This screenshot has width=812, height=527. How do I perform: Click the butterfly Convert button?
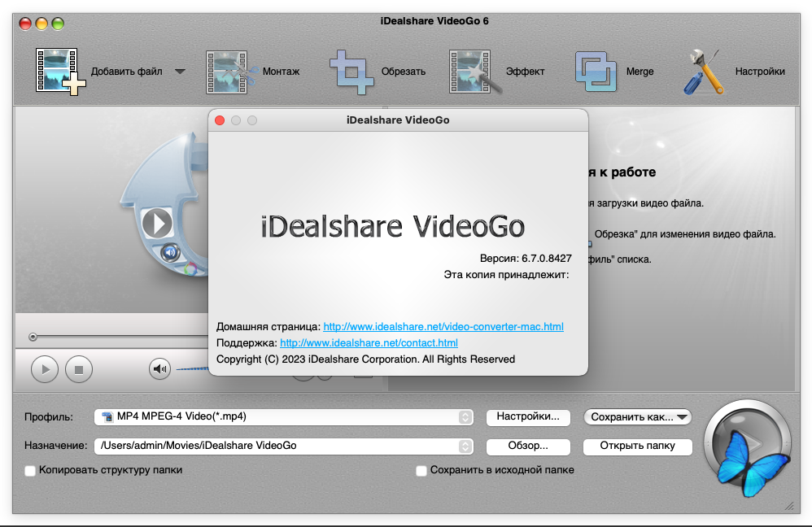pos(747,446)
